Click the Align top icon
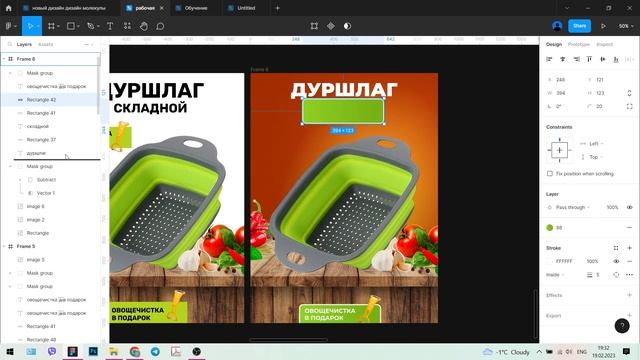Viewport: 640px width, 360px height. coord(589,59)
